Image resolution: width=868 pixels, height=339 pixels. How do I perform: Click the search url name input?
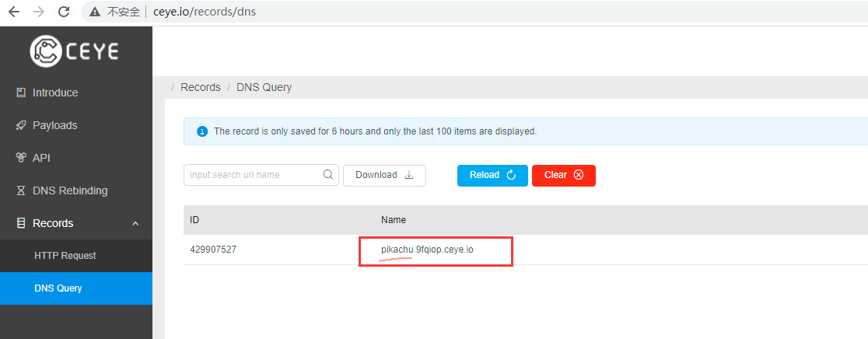point(254,175)
